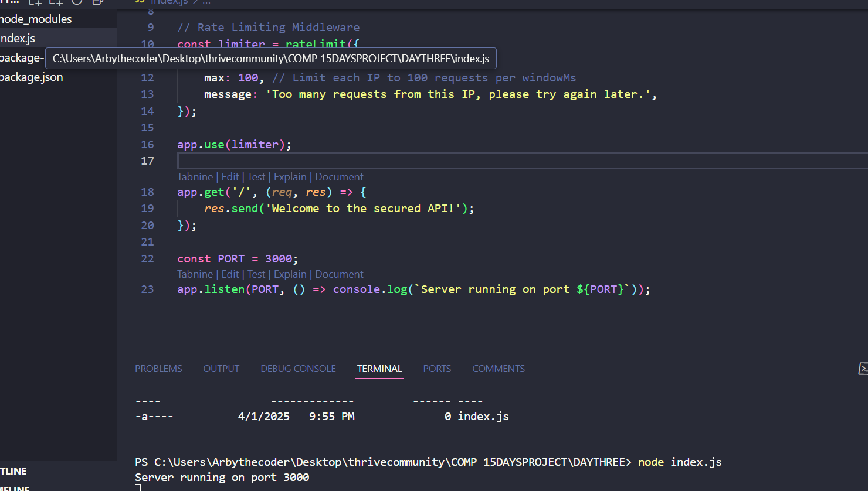Select the TERMINAL panel tab
This screenshot has width=868, height=491.
[x=379, y=369]
